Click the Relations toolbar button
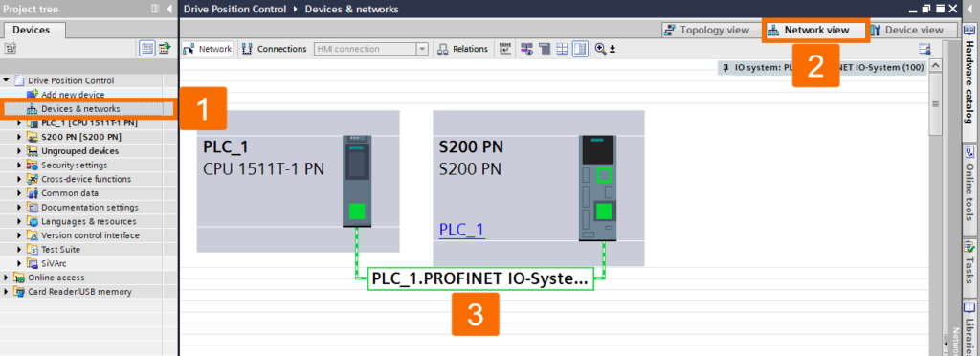 click(x=463, y=49)
